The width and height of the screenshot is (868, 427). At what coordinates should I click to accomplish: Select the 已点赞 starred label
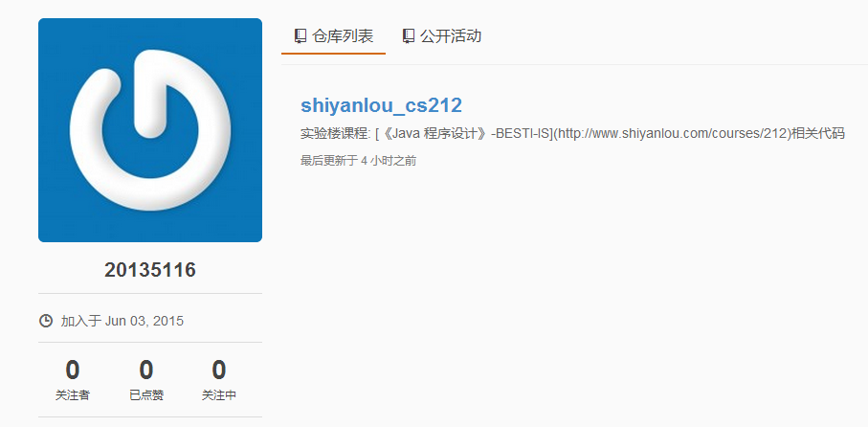point(146,395)
